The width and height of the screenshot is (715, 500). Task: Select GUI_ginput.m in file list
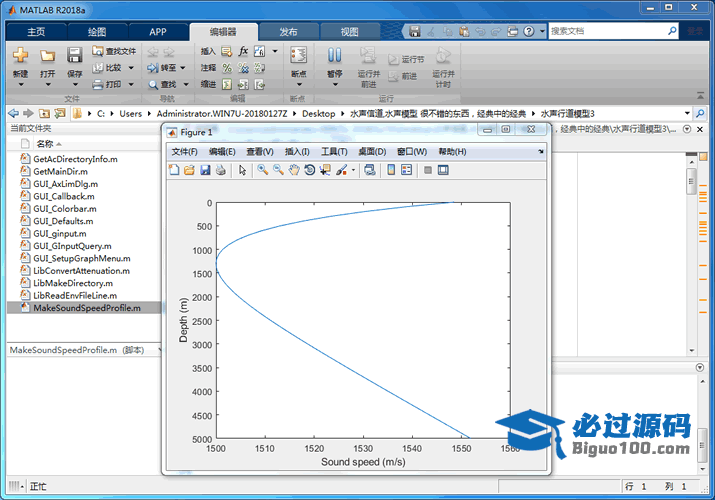(60, 233)
